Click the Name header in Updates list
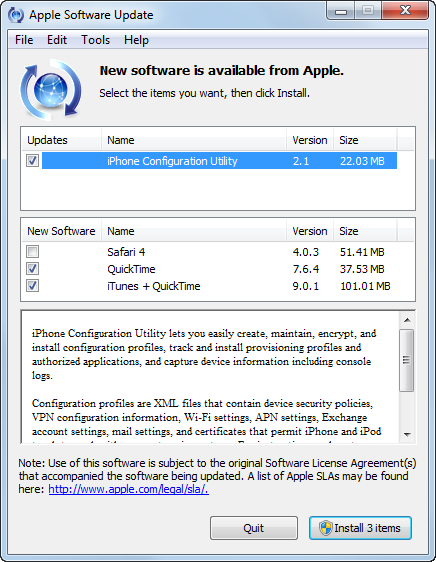Viewport: 436px width, 562px height. click(x=194, y=140)
